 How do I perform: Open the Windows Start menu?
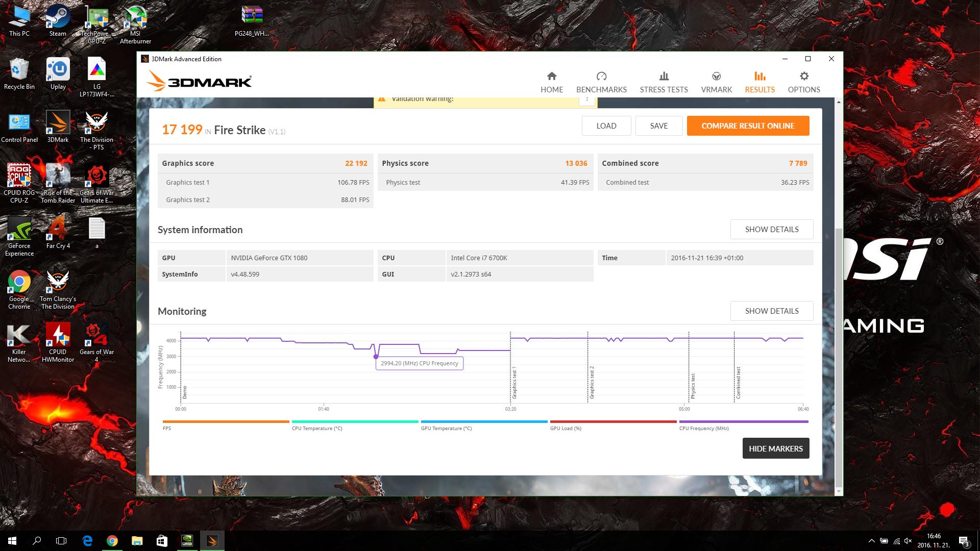[x=12, y=541]
